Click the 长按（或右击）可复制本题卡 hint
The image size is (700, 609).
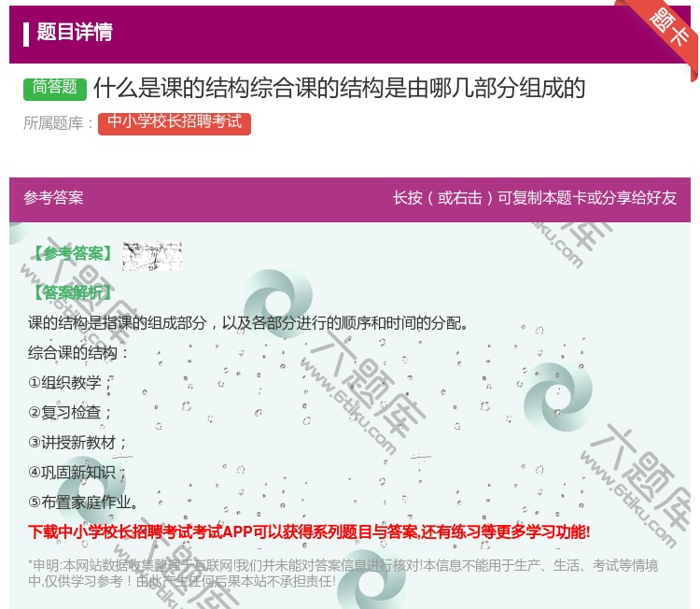tap(535, 197)
